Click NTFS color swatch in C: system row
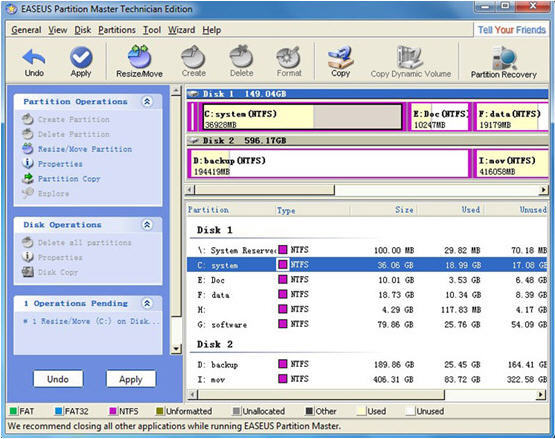This screenshot has width=555, height=439. pos(282,264)
